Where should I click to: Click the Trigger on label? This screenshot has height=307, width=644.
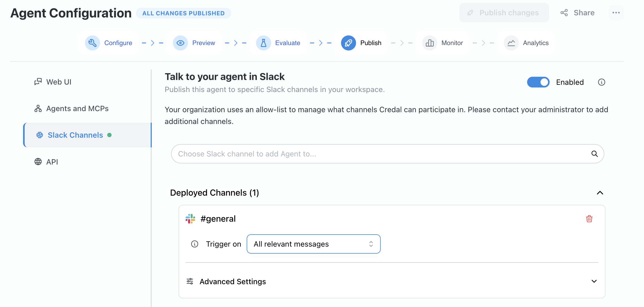click(x=224, y=244)
